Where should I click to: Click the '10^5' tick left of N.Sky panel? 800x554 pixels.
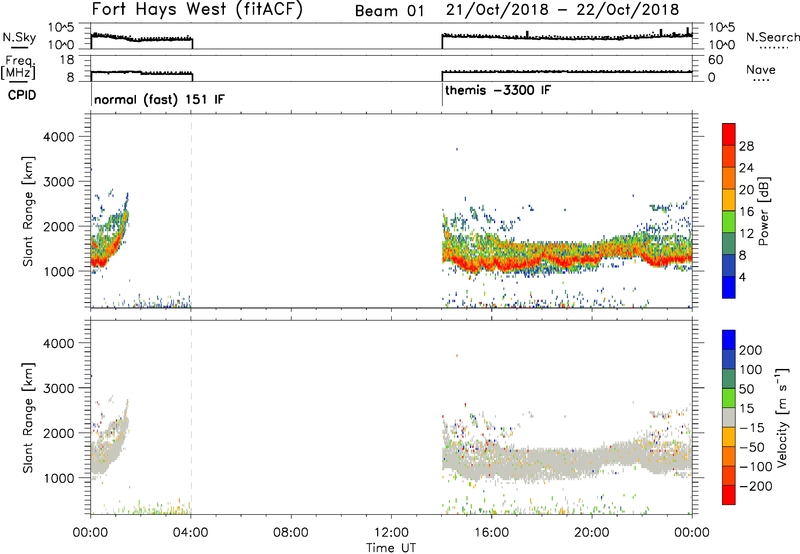point(61,27)
